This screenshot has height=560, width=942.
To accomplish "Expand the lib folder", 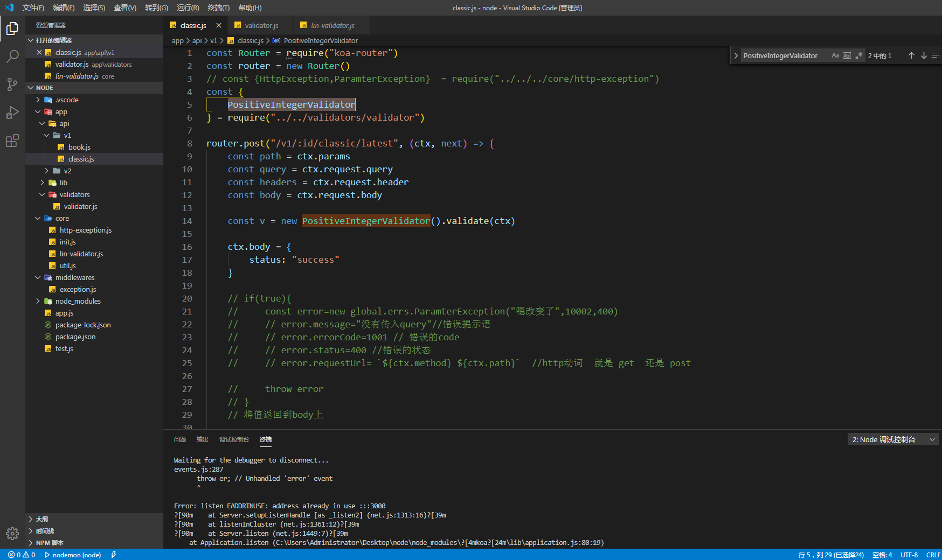I will click(x=94, y=183).
